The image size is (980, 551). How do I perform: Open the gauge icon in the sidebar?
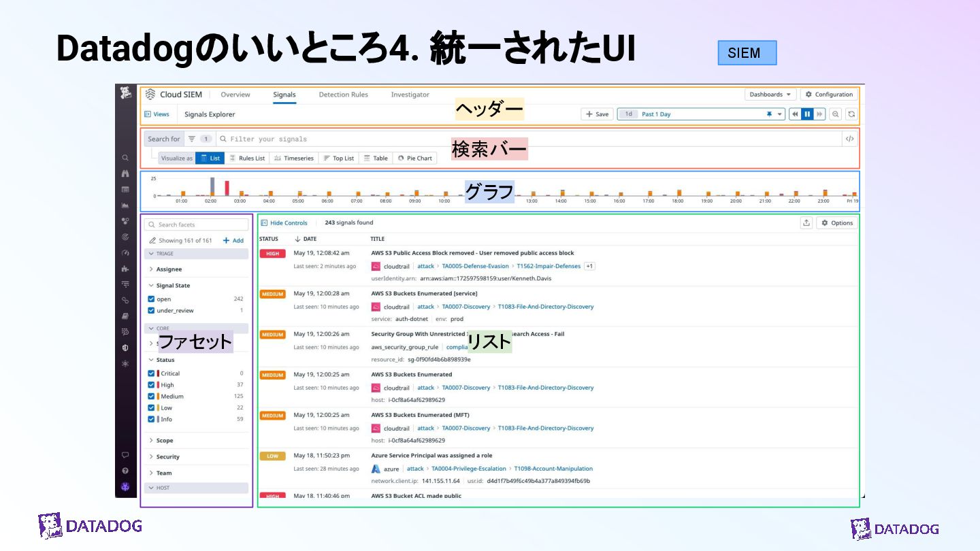(125, 252)
